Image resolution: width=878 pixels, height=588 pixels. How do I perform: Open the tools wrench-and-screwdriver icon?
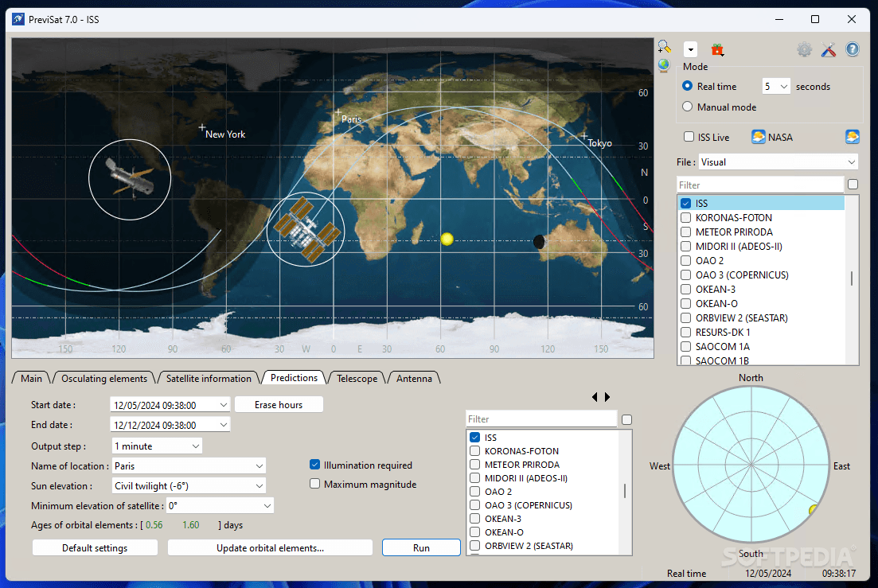pos(828,50)
